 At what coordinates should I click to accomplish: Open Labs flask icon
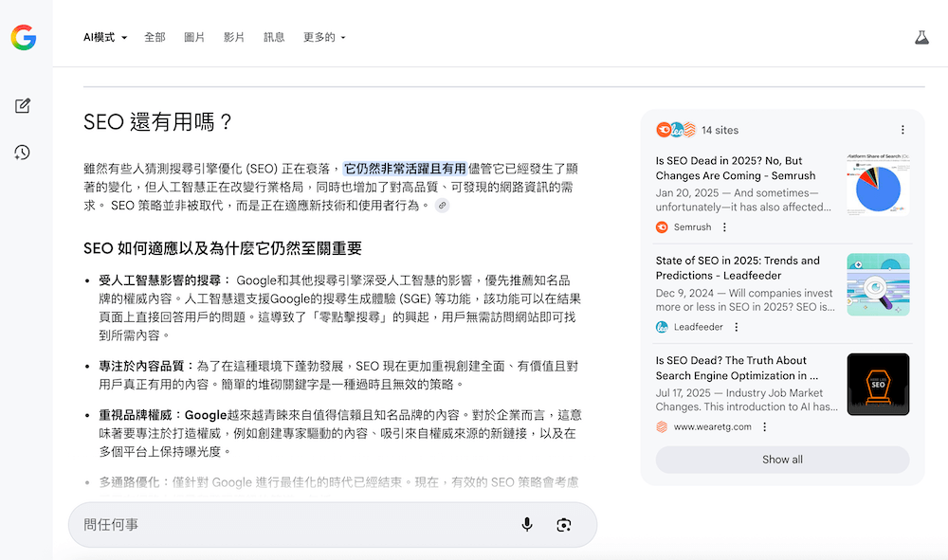coord(921,38)
